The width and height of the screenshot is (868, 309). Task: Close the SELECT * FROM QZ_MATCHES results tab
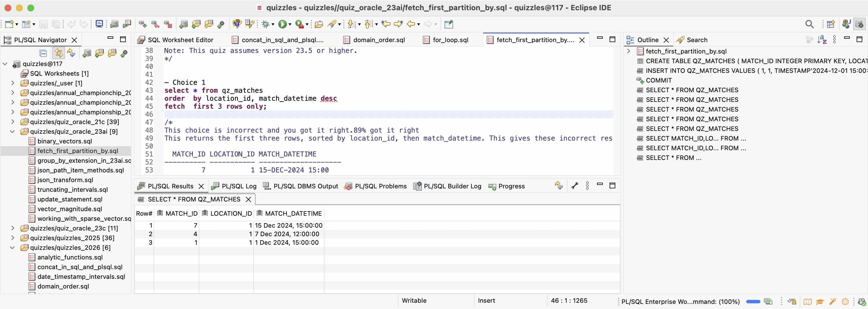[x=248, y=199]
